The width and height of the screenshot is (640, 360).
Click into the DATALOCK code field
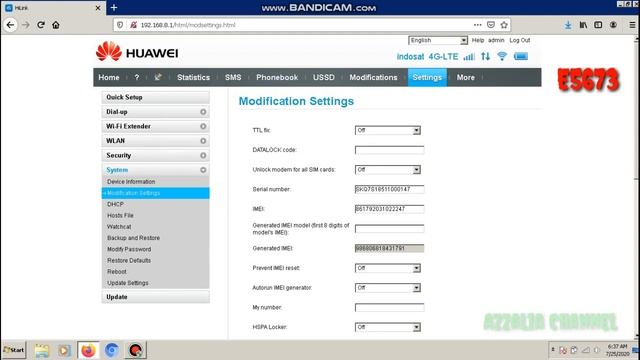click(x=389, y=150)
